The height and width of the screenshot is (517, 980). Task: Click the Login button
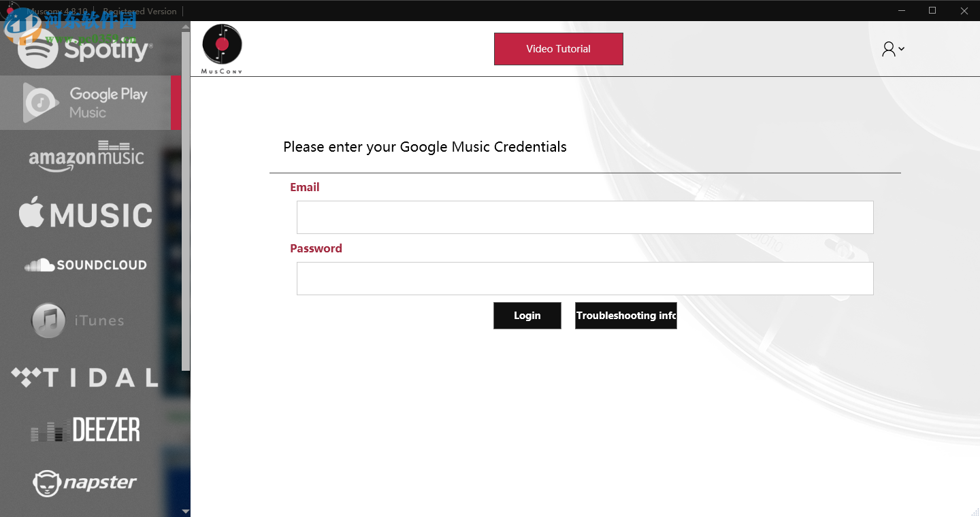[527, 316]
